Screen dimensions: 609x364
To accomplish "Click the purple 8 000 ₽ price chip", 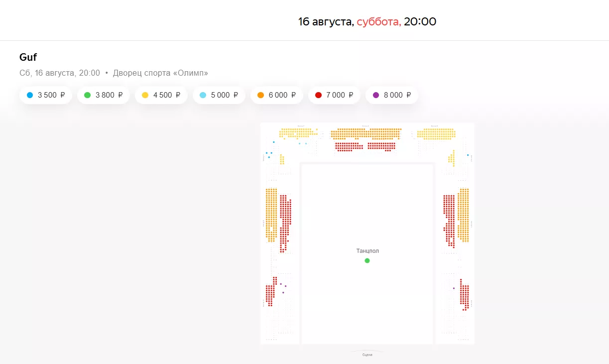I will [x=392, y=95].
